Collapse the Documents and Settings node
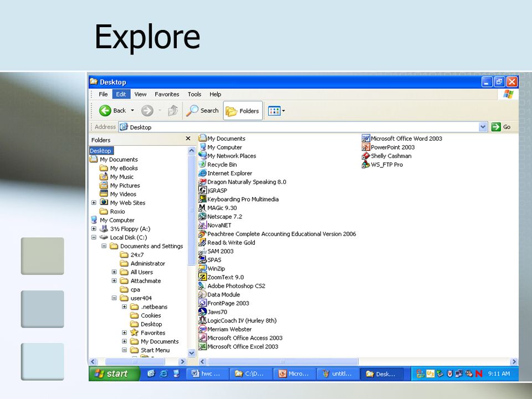 click(x=104, y=246)
